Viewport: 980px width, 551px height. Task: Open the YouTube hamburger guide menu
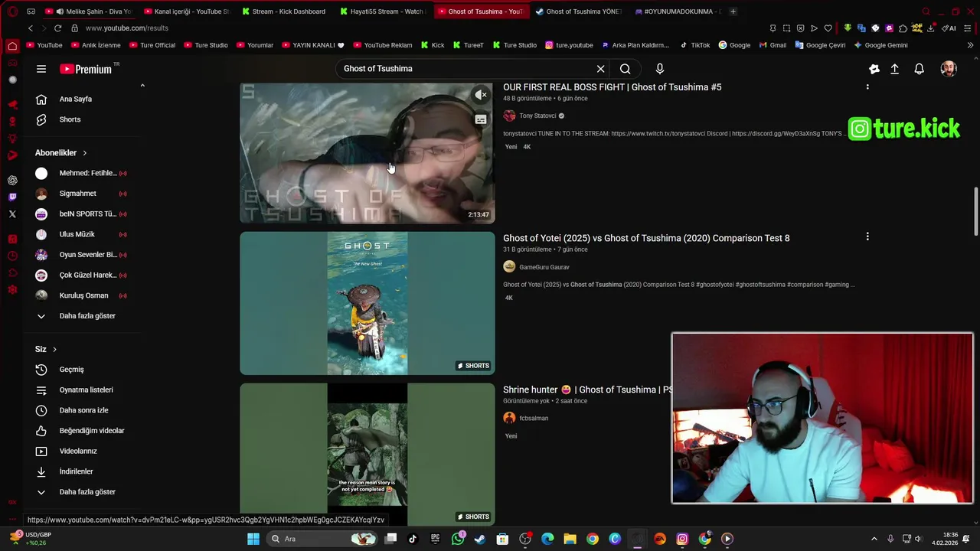tap(41, 69)
